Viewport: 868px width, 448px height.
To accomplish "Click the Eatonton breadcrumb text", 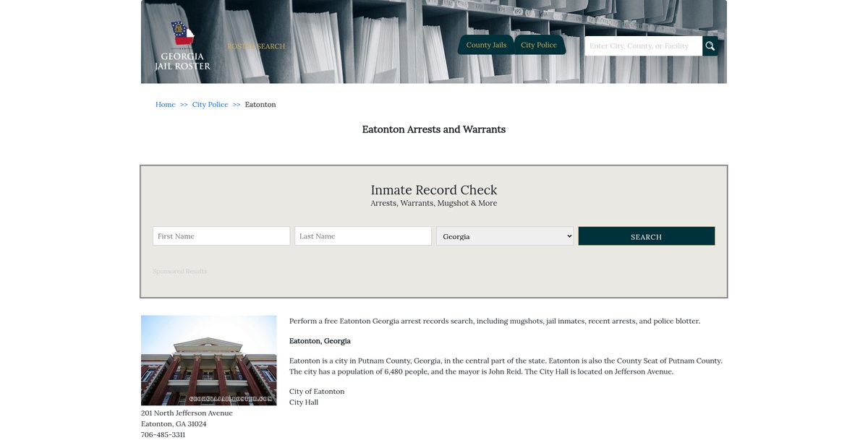I will pos(260,105).
